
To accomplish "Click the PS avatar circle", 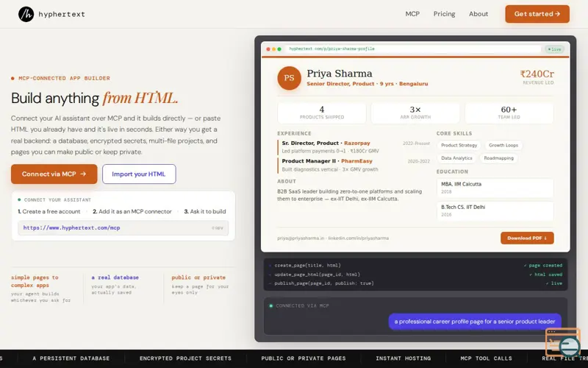I will [x=289, y=78].
